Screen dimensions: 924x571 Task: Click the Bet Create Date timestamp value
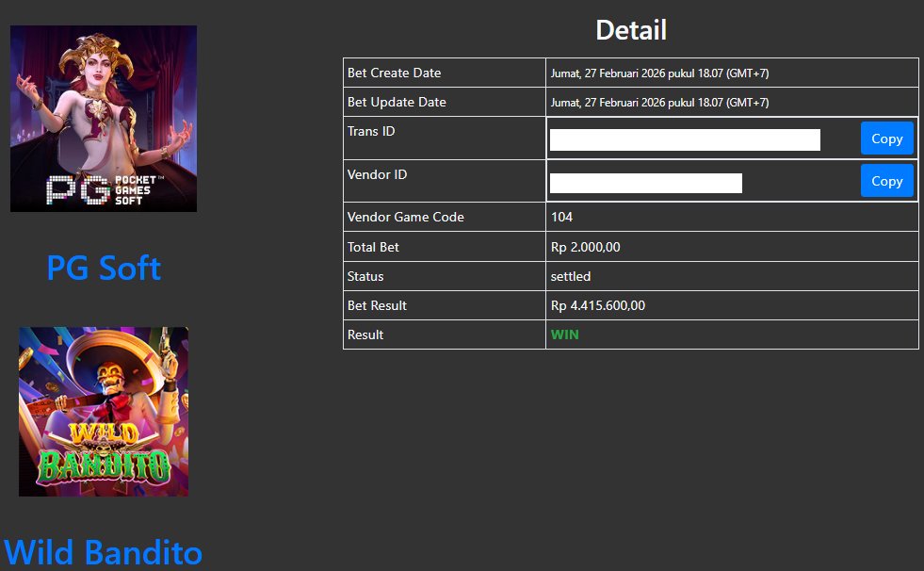[659, 73]
